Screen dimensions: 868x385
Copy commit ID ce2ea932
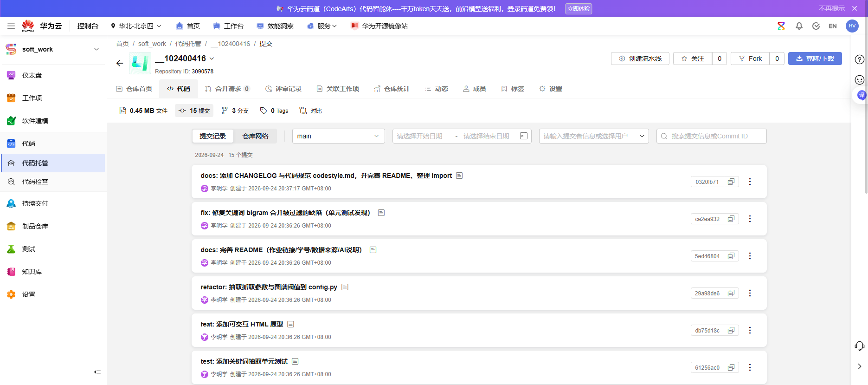click(x=731, y=219)
